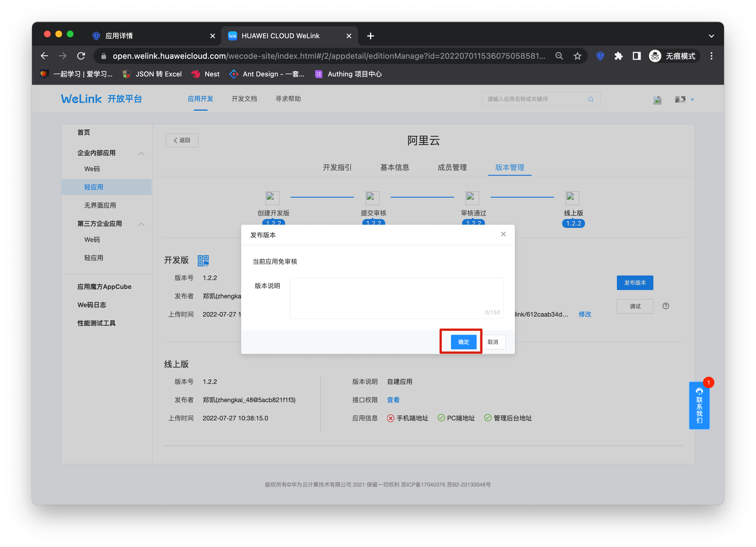Screen dimensions: 756x547
Task: Open the Chrome three-dot menu
Action: (711, 56)
